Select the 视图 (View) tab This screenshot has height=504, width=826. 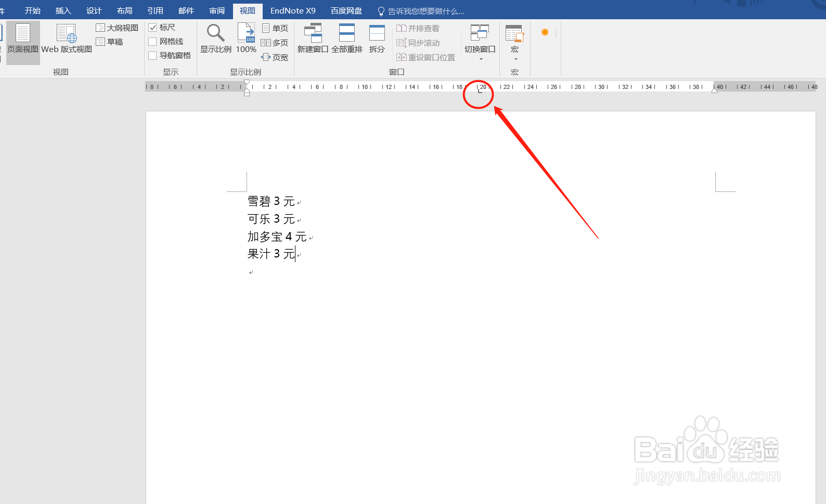pos(248,10)
